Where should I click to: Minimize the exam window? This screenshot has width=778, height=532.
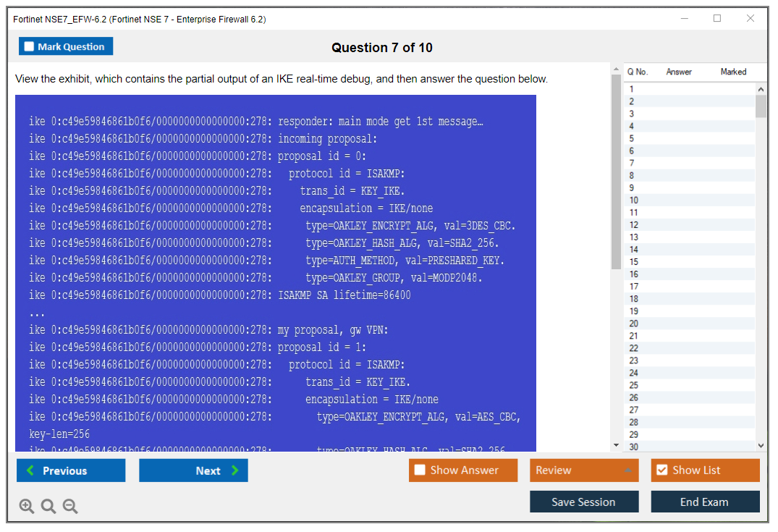coord(685,19)
